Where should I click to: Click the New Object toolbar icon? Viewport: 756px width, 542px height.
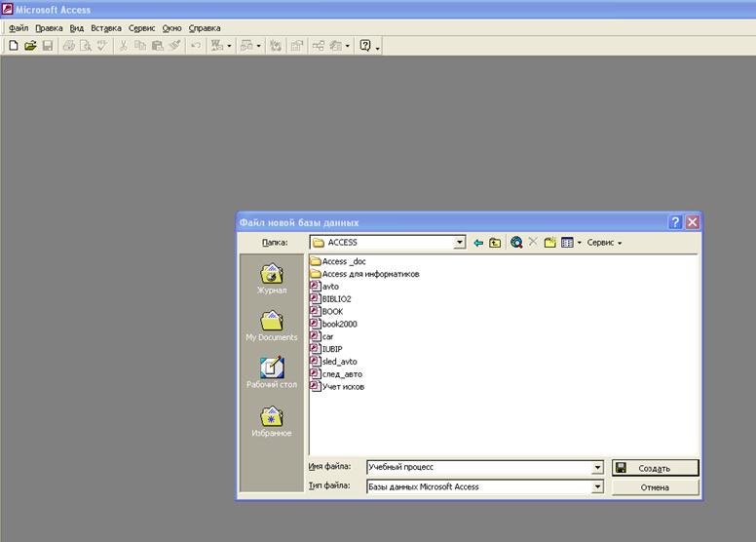click(335, 46)
